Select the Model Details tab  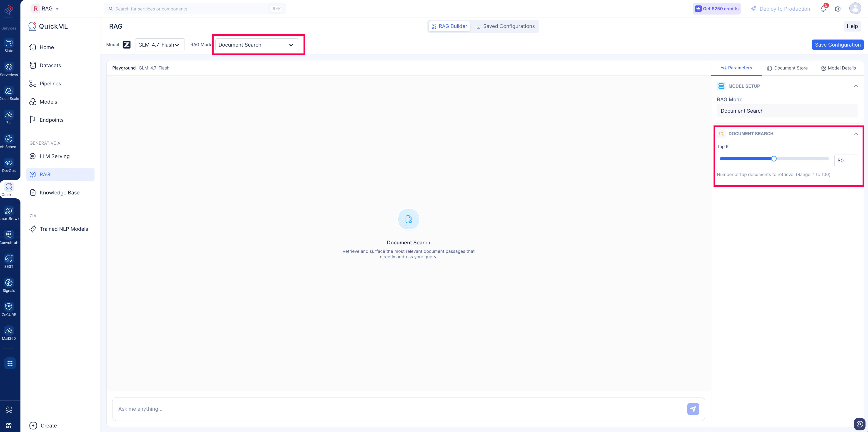[x=838, y=68]
